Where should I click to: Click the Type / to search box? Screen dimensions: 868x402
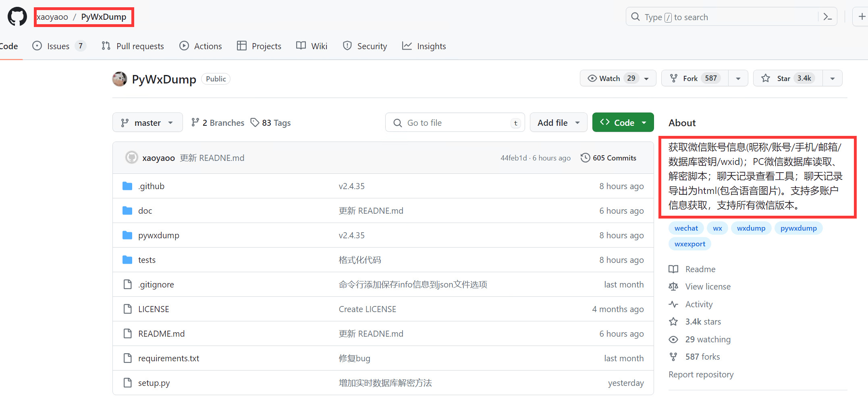tap(731, 17)
